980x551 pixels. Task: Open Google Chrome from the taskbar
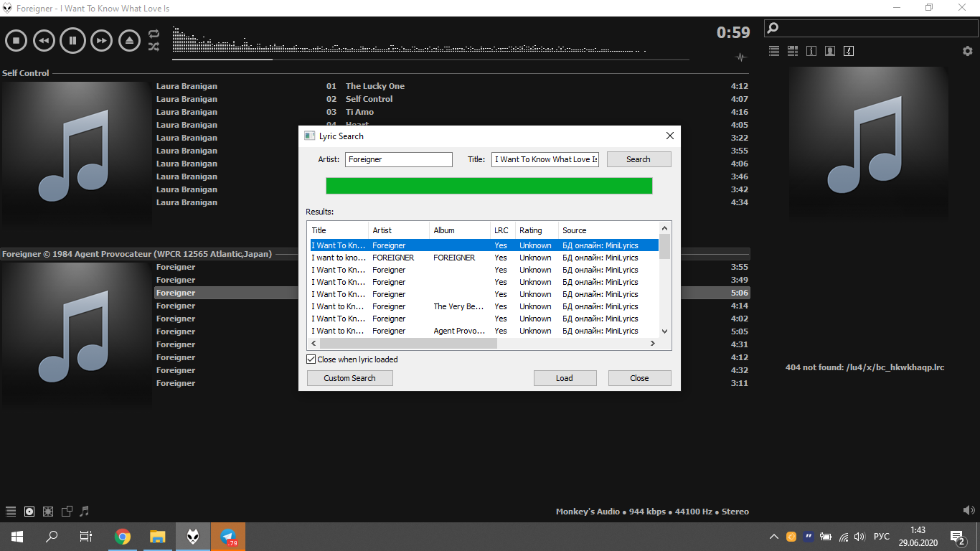pyautogui.click(x=123, y=537)
